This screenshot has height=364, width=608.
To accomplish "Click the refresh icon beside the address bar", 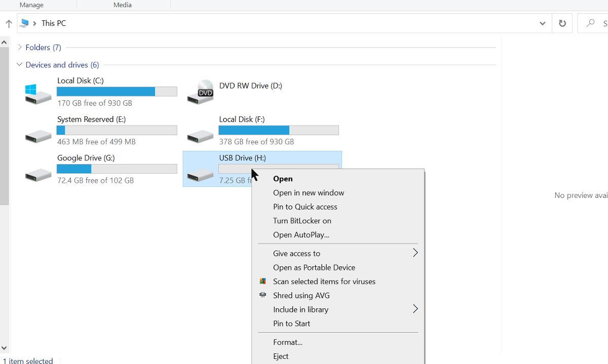I will (x=562, y=23).
